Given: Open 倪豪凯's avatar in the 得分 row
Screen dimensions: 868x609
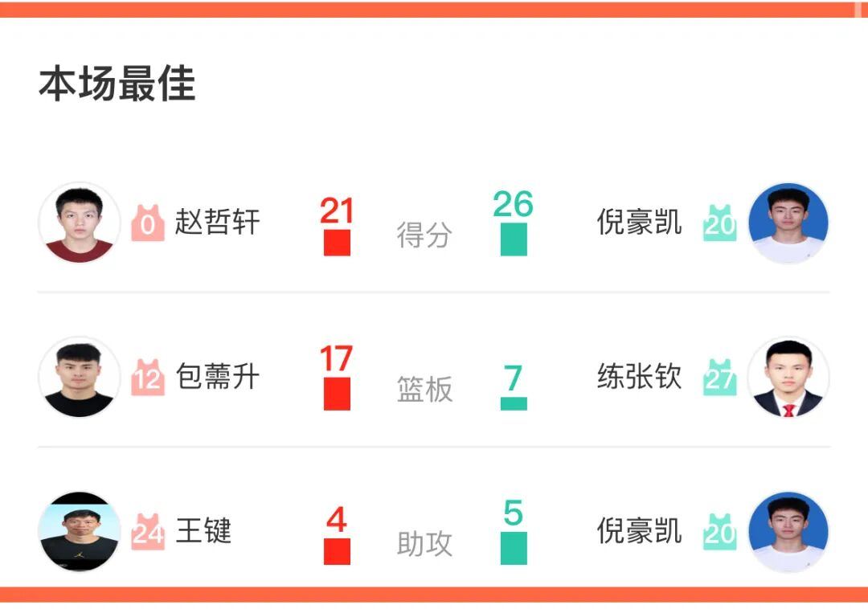Looking at the screenshot, I should click(x=788, y=223).
